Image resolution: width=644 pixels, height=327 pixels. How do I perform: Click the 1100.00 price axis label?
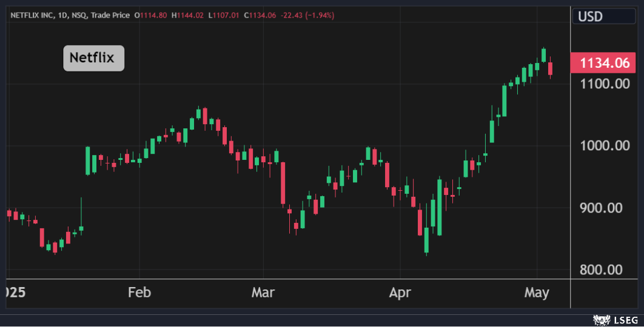coord(605,84)
